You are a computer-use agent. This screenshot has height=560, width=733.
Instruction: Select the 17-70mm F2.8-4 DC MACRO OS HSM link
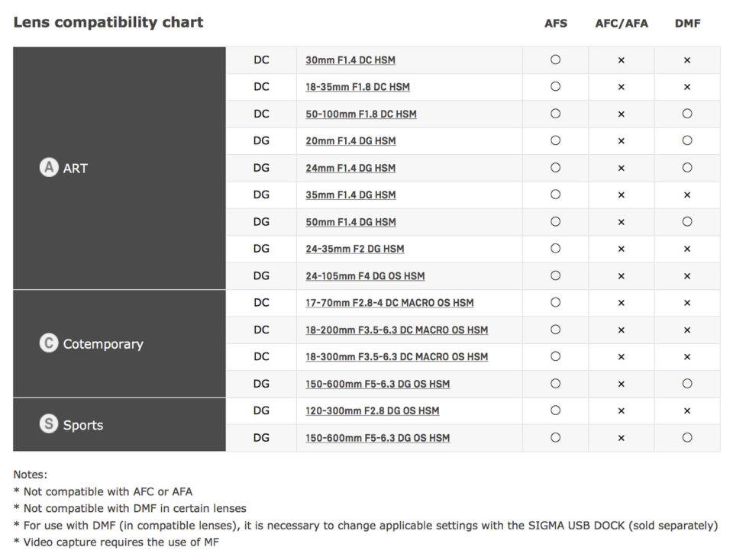point(389,303)
